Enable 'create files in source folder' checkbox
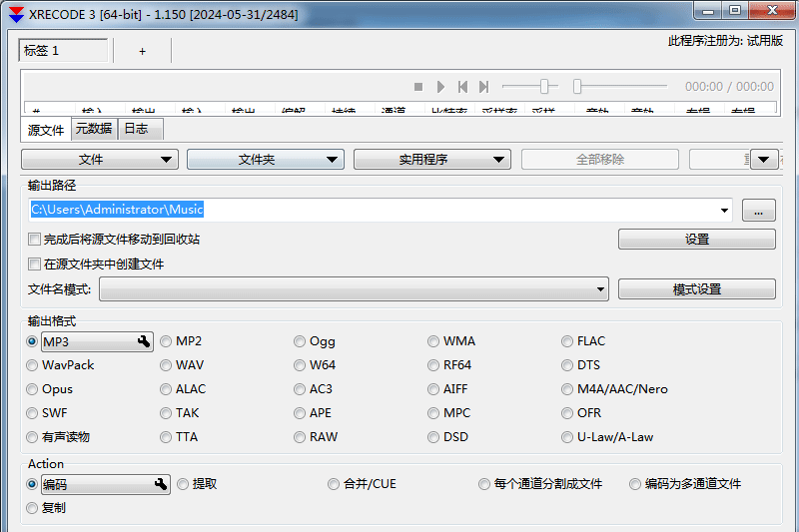The image size is (799, 532). click(x=34, y=265)
